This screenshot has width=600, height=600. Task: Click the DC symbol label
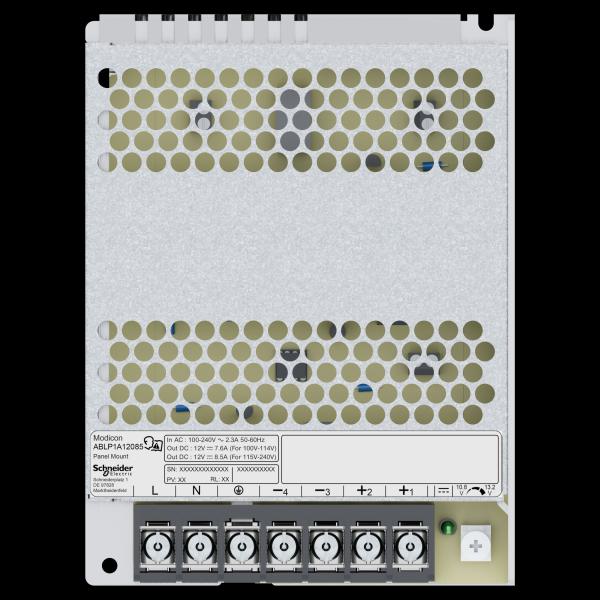443,490
